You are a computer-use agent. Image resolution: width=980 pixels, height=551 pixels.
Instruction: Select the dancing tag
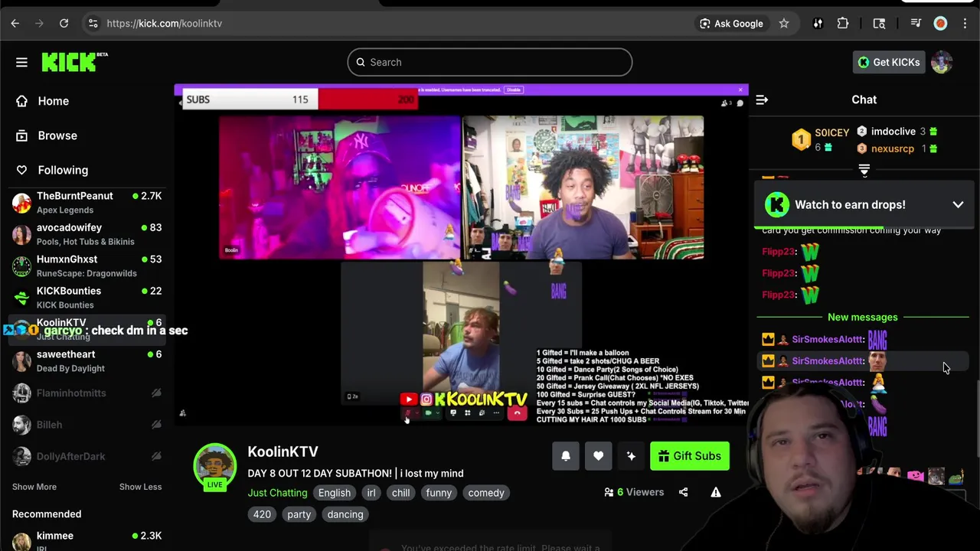345,514
